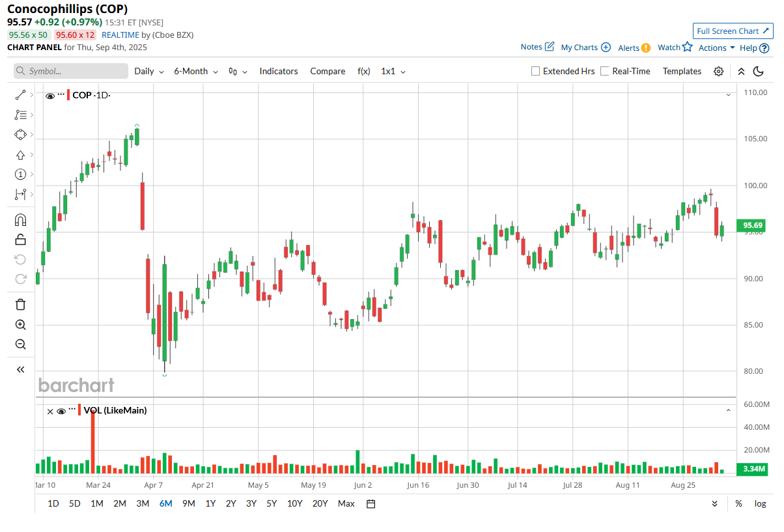Open the candlestick chart type dropdown
Viewport: 784px width, 532px height.
pos(238,72)
